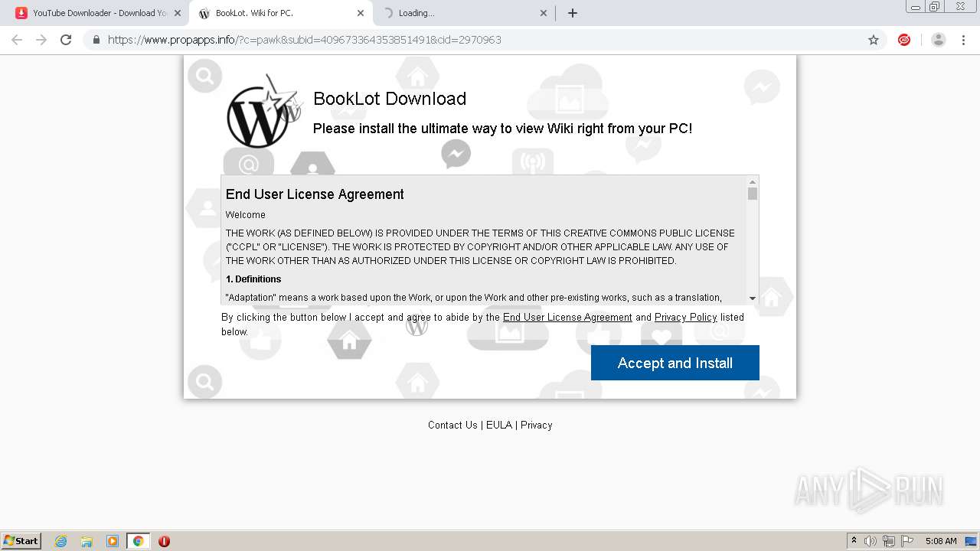
Task: Open the Chrome three-dot menu
Action: click(963, 40)
